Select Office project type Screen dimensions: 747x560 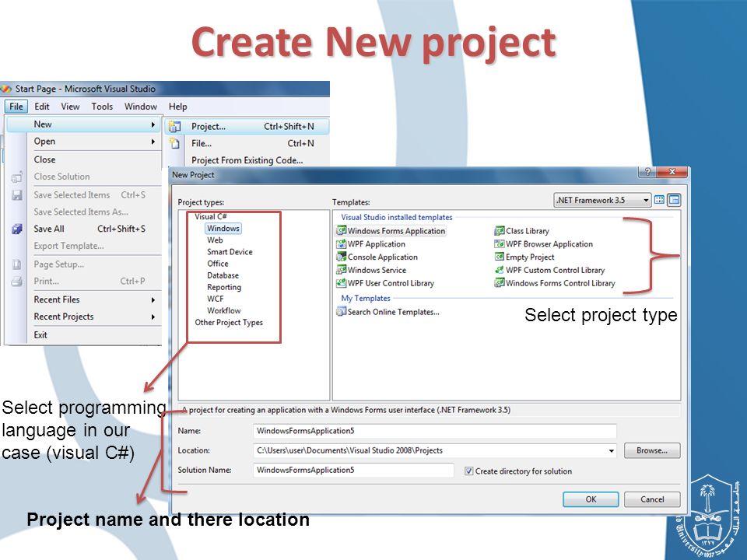[218, 264]
